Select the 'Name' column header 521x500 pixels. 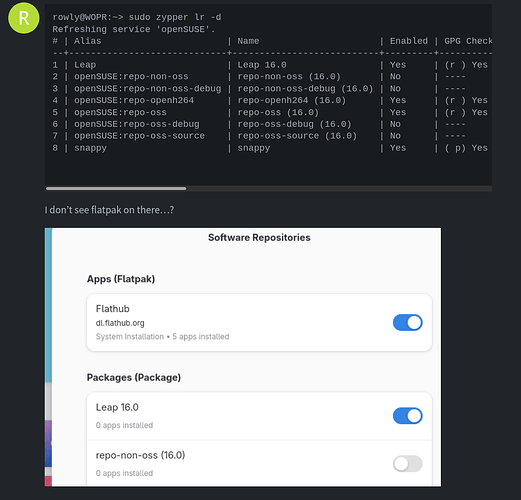click(x=248, y=41)
